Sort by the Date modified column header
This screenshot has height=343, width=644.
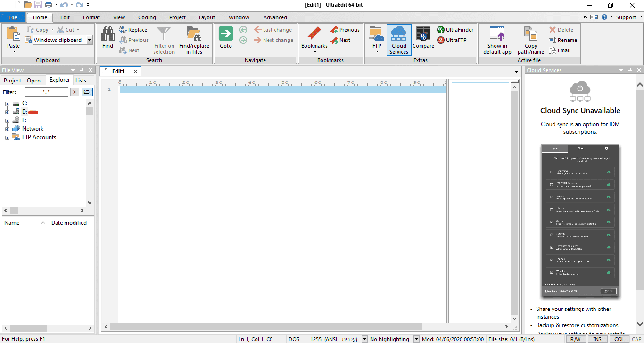click(69, 223)
